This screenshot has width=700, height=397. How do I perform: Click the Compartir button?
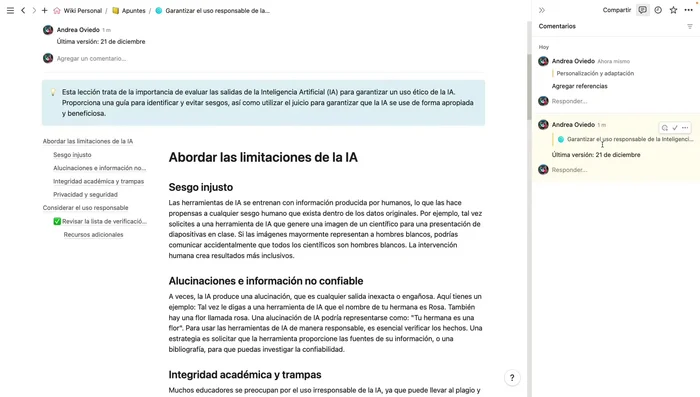point(617,10)
